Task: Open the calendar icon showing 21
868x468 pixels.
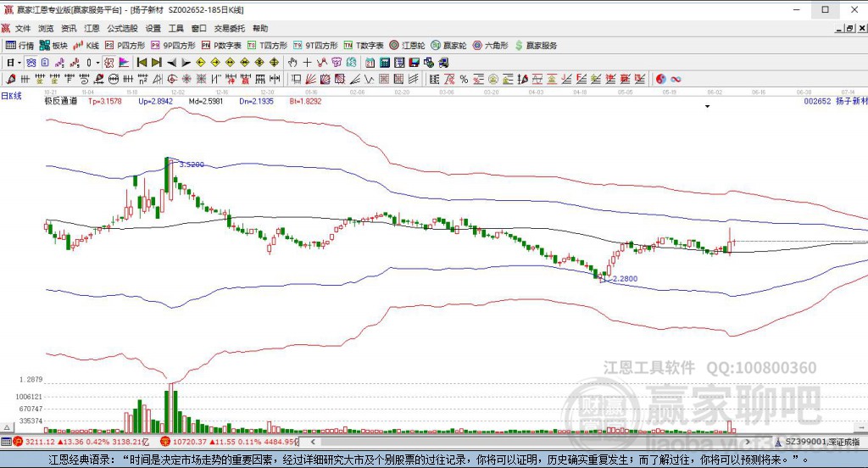Action: (370, 63)
